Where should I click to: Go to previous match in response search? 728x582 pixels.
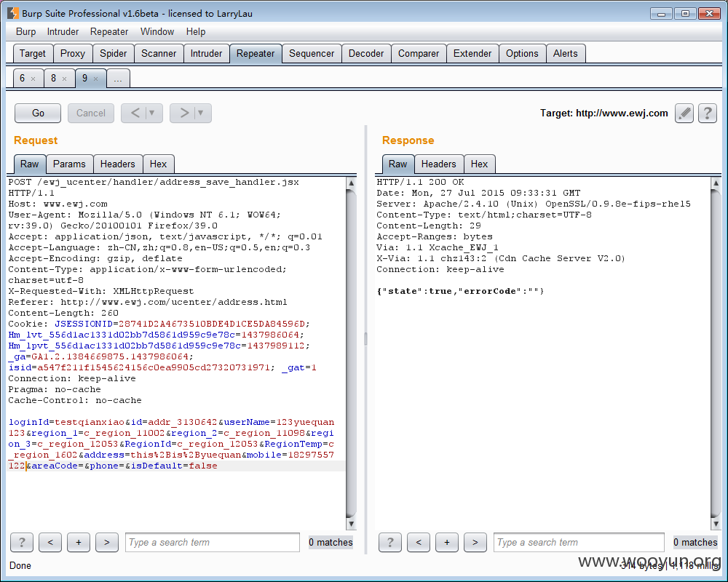419,542
